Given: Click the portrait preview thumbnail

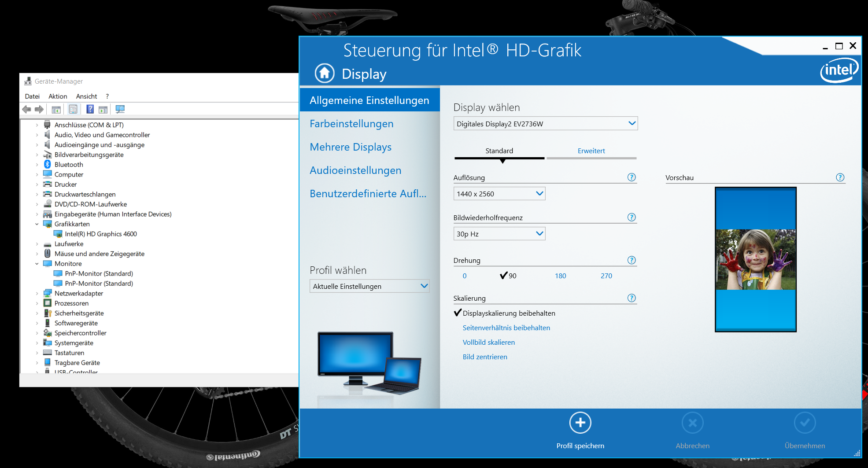Looking at the screenshot, I should (756, 259).
